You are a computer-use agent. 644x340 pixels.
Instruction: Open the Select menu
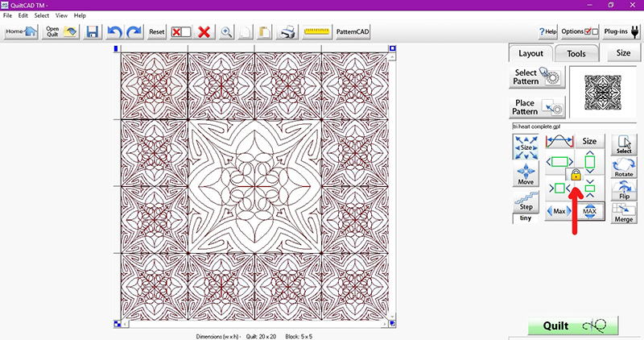(42, 15)
